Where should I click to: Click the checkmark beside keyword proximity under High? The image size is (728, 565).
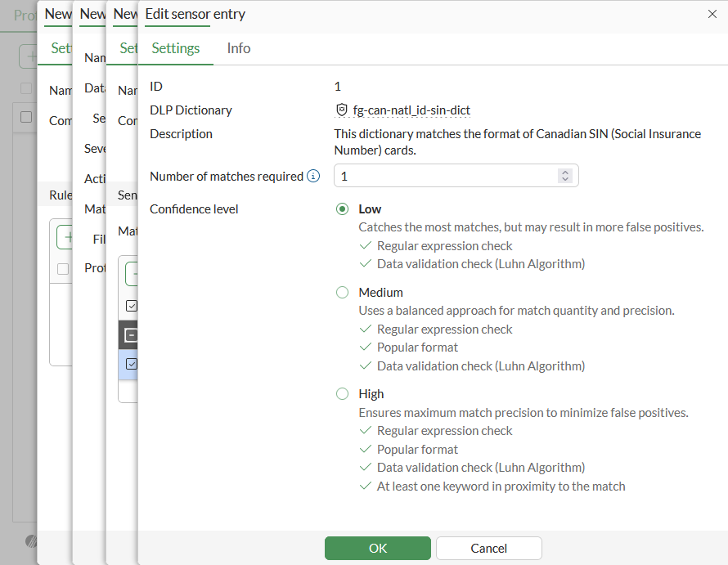[366, 486]
